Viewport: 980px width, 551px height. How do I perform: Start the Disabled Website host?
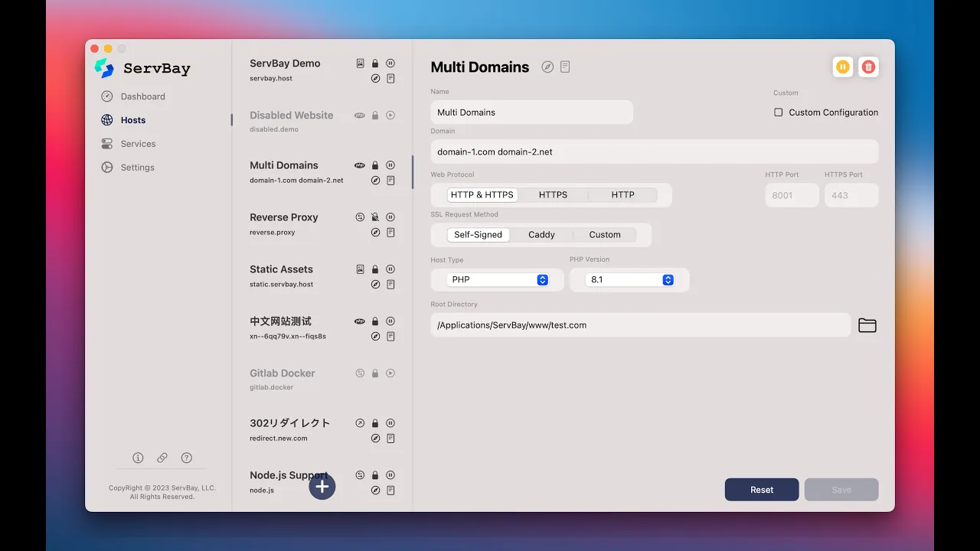point(390,116)
